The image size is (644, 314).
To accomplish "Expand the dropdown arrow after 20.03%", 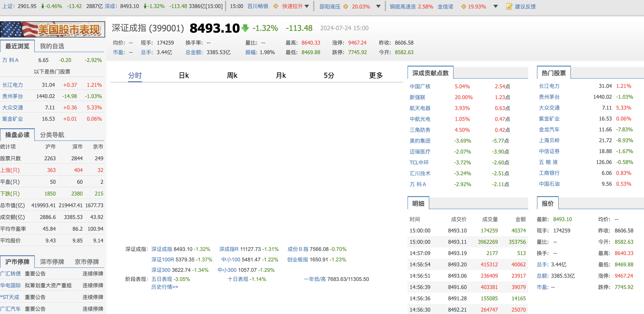I will click(x=378, y=7).
